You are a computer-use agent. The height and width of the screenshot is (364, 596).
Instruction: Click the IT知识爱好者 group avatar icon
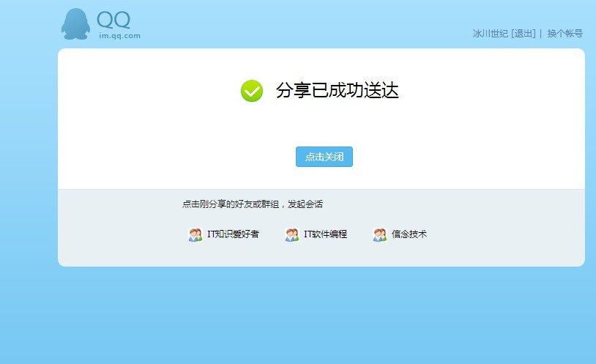195,235
